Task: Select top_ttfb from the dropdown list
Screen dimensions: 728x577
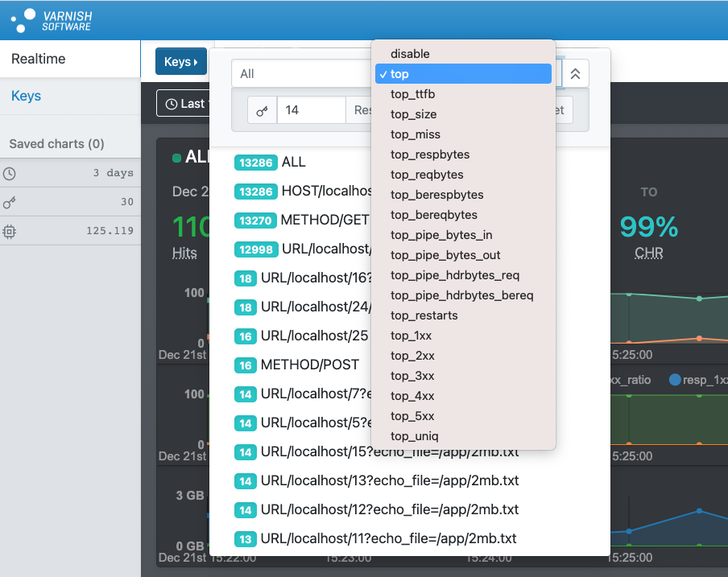Action: click(412, 94)
